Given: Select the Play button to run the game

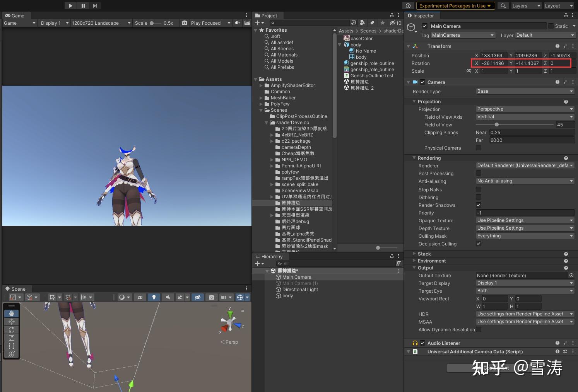Looking at the screenshot, I should pyautogui.click(x=70, y=5).
